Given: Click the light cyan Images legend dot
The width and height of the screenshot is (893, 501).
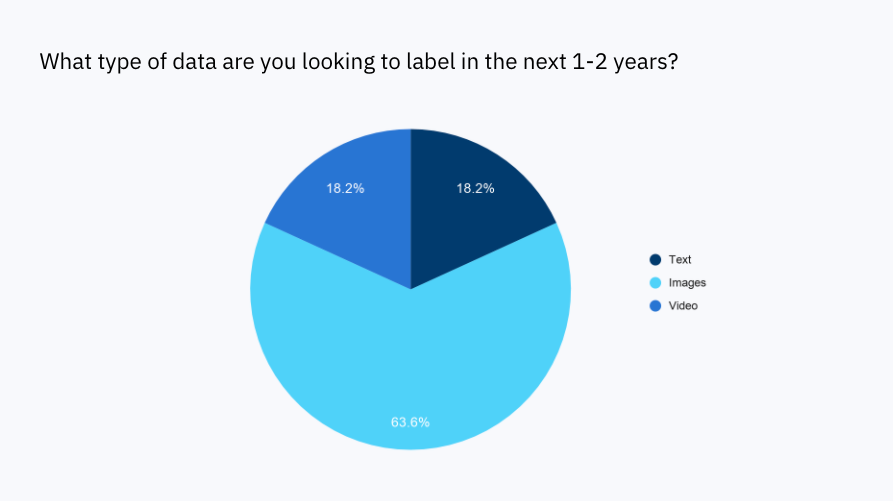Looking at the screenshot, I should [656, 283].
